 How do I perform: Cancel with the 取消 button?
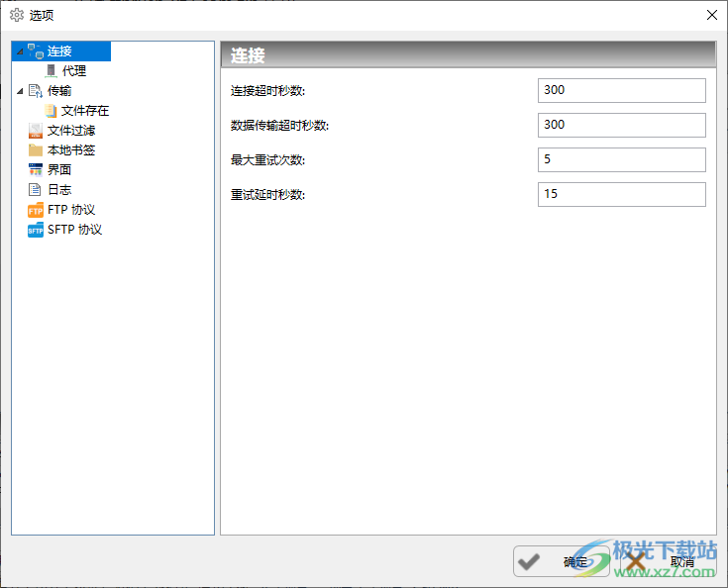point(669,561)
